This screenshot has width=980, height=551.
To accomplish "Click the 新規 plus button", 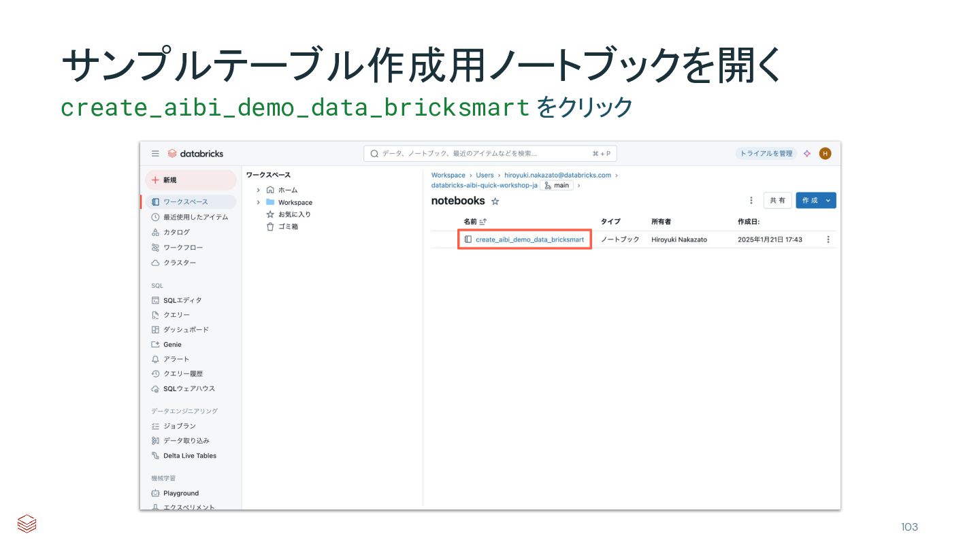I will pos(190,180).
